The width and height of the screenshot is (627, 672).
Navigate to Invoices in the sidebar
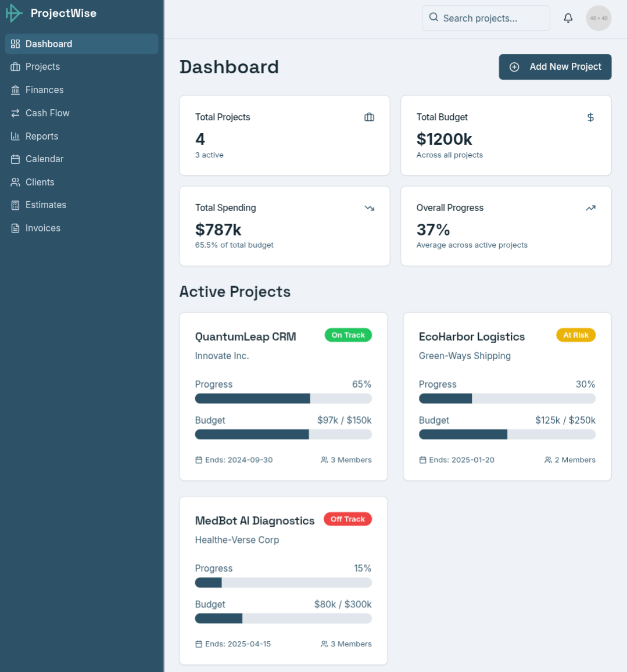(x=42, y=228)
